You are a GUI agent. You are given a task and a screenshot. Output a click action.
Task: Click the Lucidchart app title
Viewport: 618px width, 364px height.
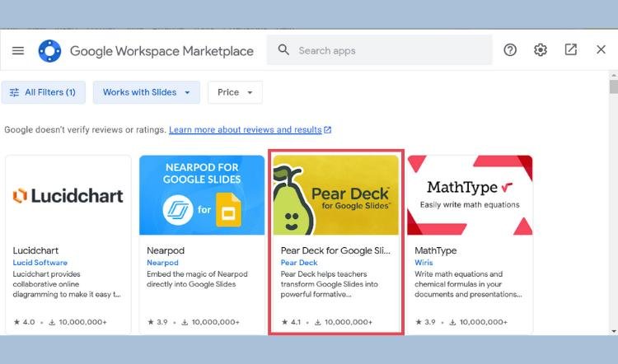[35, 250]
